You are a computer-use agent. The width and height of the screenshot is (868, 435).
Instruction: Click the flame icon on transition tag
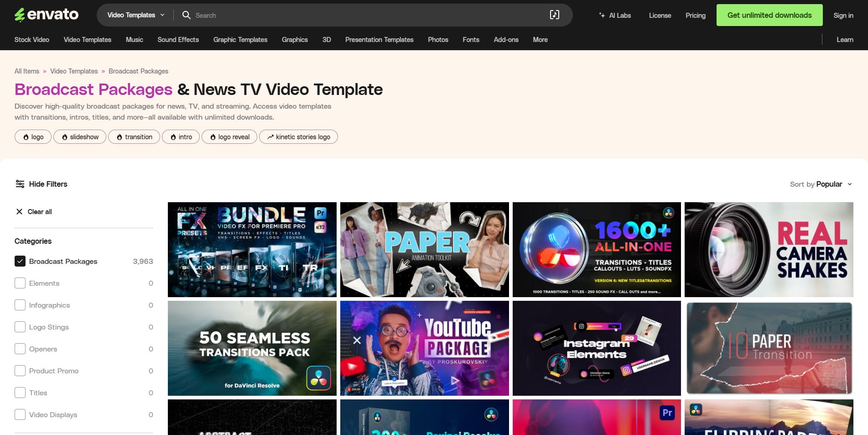tap(120, 137)
